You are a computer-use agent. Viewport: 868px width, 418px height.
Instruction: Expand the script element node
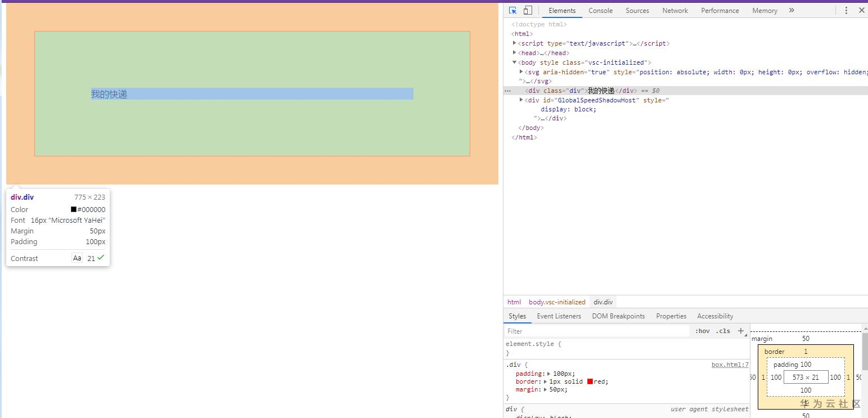[x=514, y=43]
